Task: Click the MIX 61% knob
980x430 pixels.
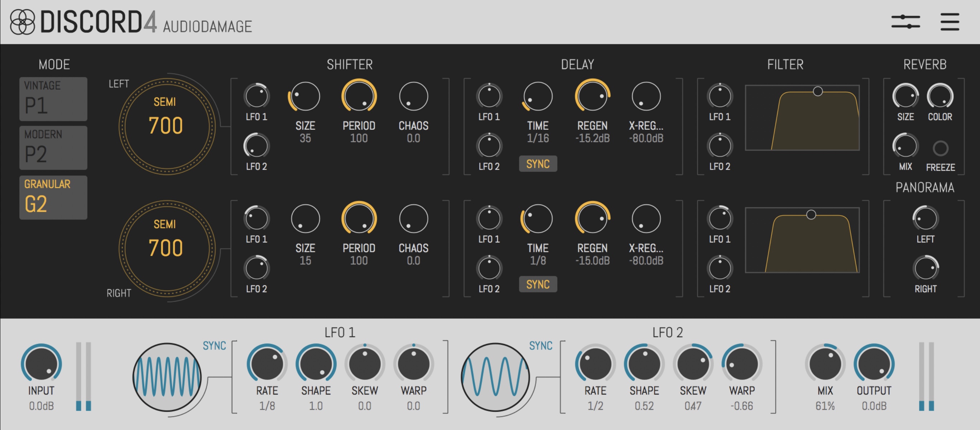Action: tap(825, 364)
